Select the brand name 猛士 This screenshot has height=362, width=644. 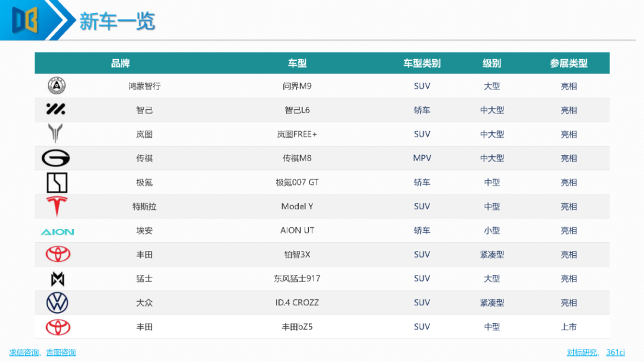click(144, 279)
